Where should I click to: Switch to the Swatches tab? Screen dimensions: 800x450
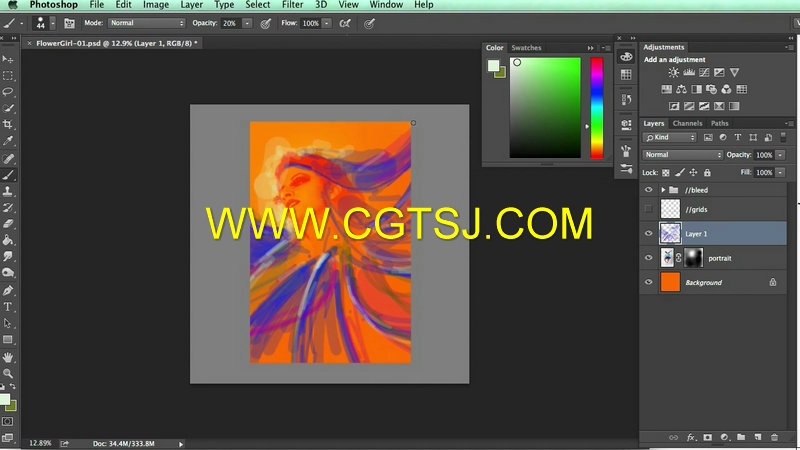(526, 47)
